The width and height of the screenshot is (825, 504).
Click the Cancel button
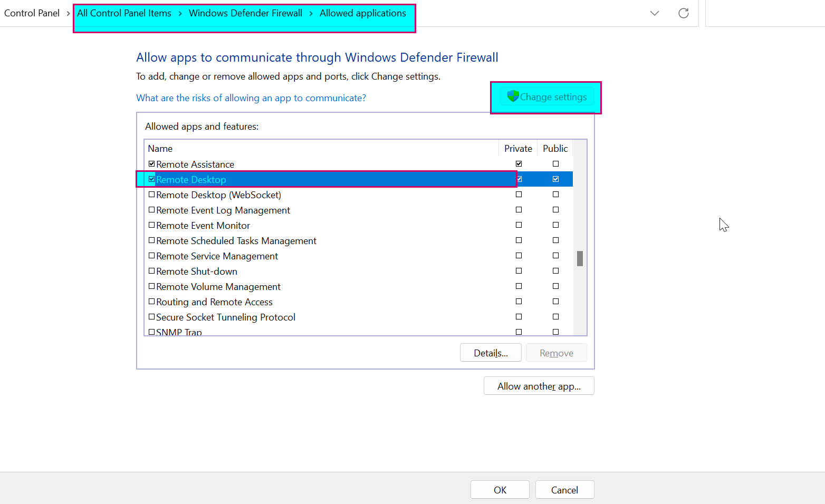[564, 490]
